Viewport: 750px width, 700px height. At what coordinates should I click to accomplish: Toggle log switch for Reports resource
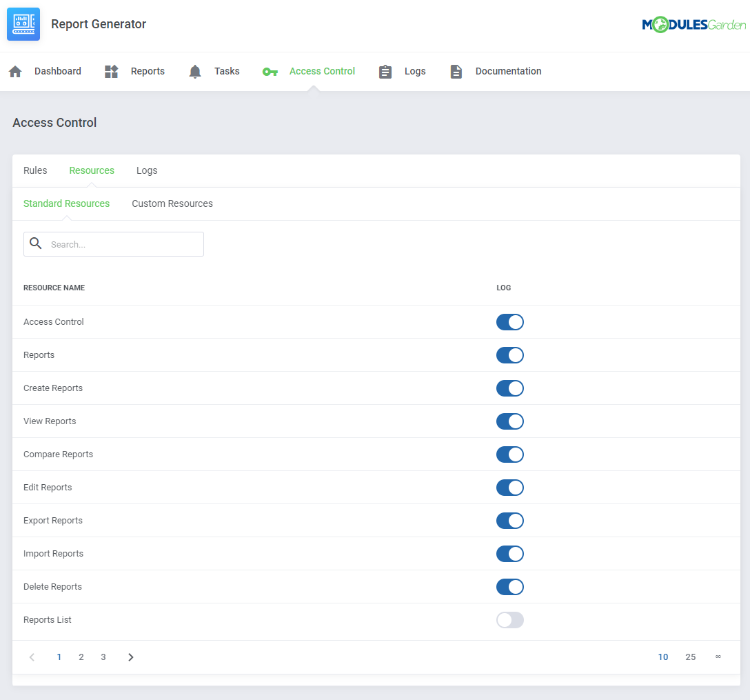510,355
